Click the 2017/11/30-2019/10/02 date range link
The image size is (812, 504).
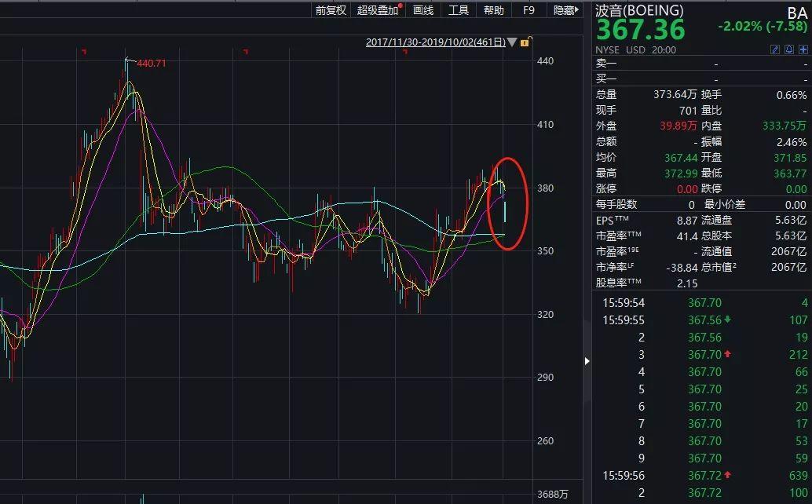436,42
